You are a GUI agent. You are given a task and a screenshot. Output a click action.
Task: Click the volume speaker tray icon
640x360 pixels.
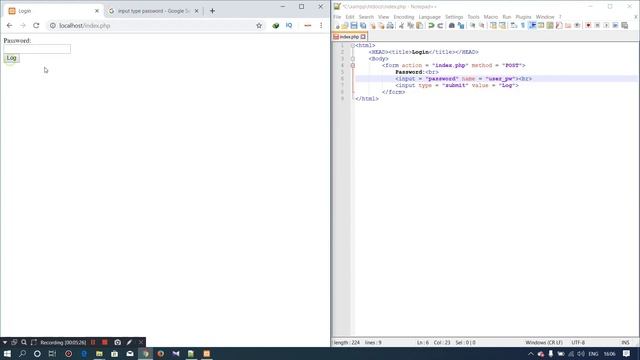(580, 354)
